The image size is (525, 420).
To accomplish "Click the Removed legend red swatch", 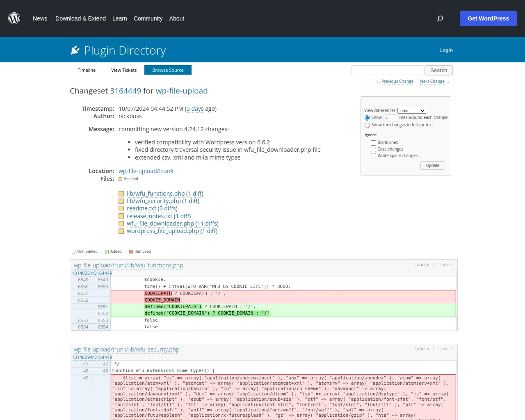I will pos(131,251).
